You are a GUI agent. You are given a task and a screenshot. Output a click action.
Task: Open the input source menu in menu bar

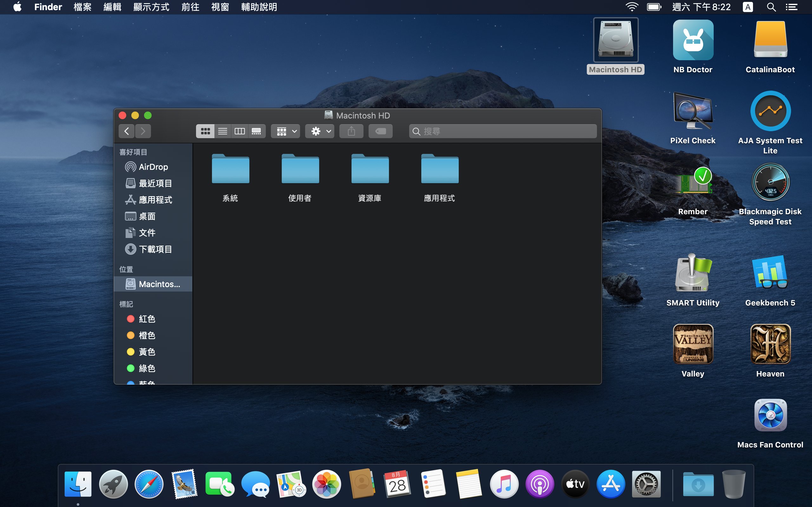coord(748,7)
